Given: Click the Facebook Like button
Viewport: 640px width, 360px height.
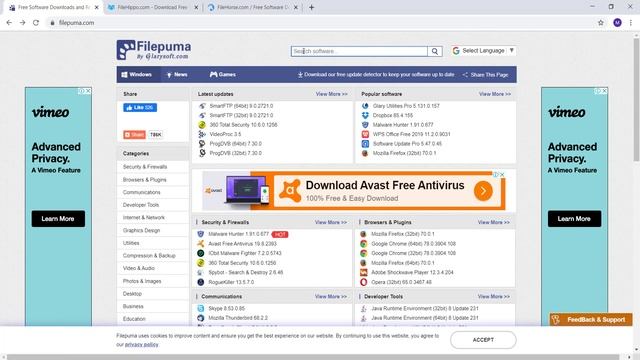Looking at the screenshot, I should click(140, 107).
